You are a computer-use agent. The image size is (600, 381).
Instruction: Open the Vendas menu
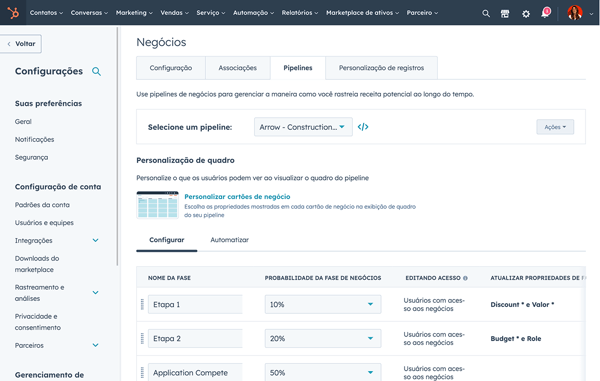[174, 13]
